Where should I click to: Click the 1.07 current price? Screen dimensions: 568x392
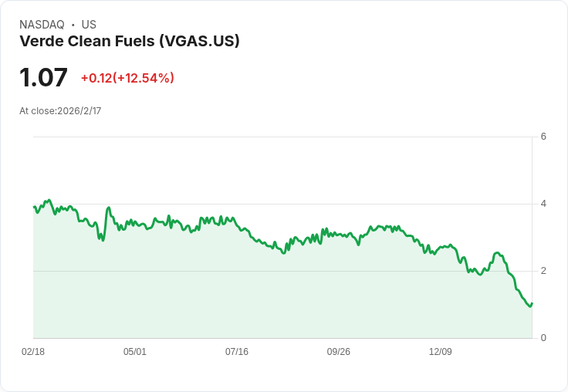click(44, 78)
